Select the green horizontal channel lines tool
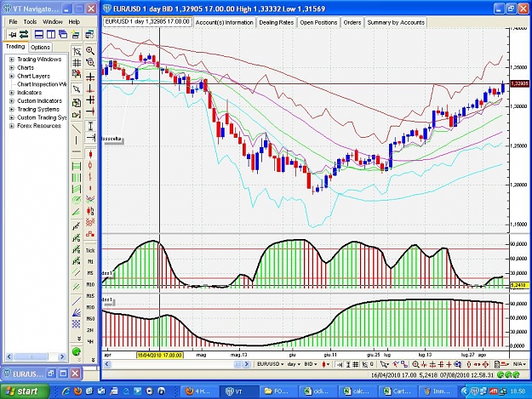 [x=77, y=166]
